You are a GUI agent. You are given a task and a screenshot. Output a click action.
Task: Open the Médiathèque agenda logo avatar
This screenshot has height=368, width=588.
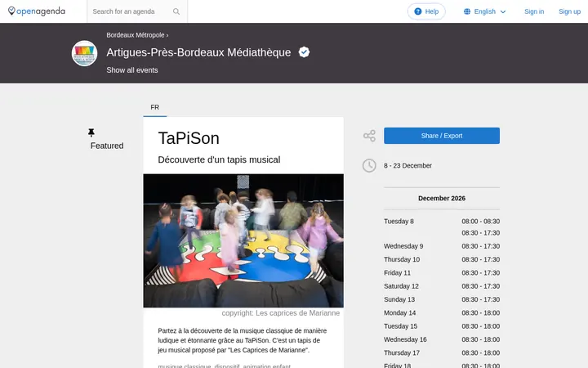tap(84, 53)
